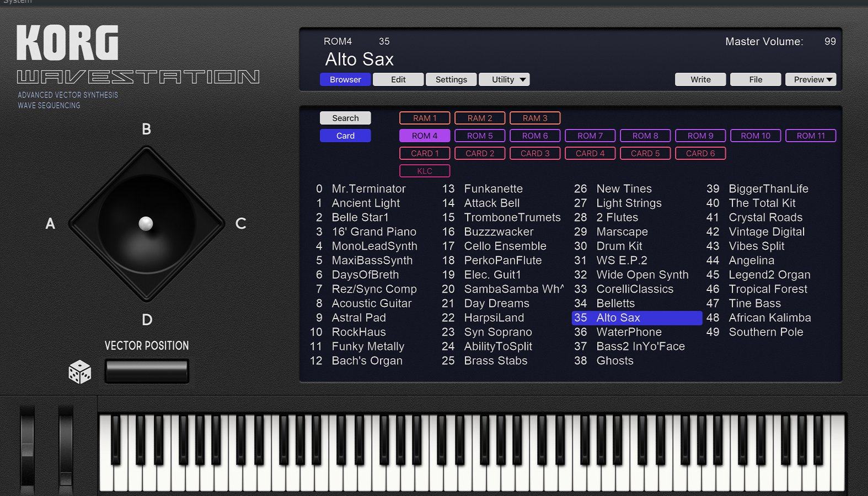Choose the ROM 9 bank
The height and width of the screenshot is (496, 868).
tap(700, 136)
